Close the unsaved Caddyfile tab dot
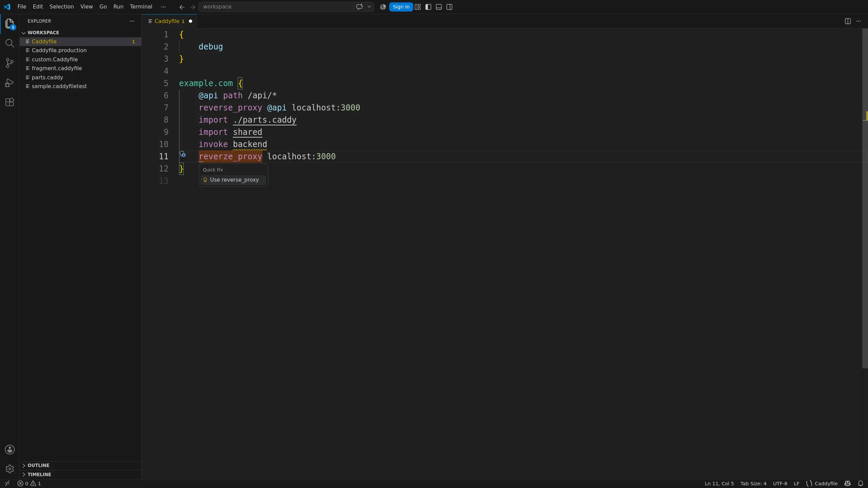 click(191, 21)
